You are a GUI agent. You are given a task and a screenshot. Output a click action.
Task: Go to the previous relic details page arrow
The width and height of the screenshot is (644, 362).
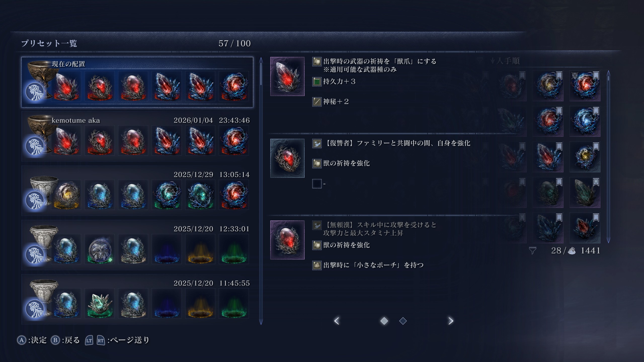[x=337, y=321]
